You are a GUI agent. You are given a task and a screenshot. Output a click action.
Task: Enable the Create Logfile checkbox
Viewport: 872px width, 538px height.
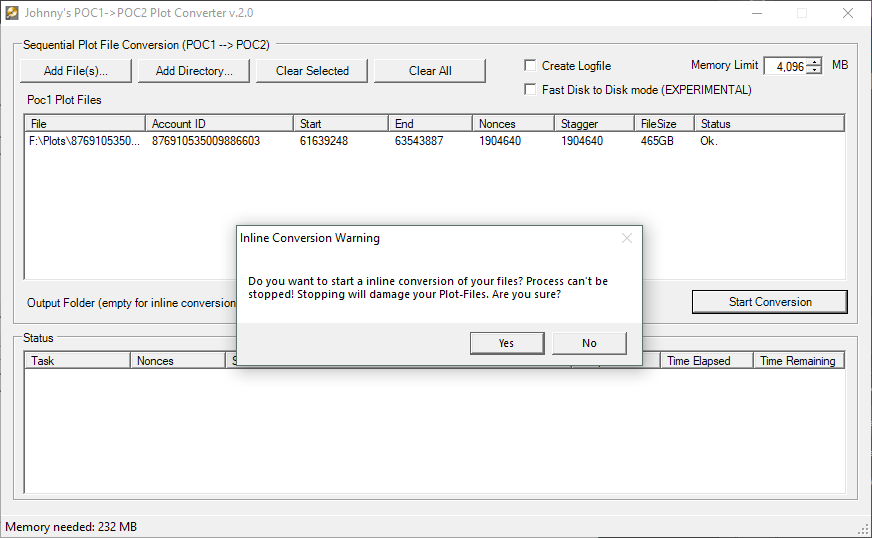point(530,66)
